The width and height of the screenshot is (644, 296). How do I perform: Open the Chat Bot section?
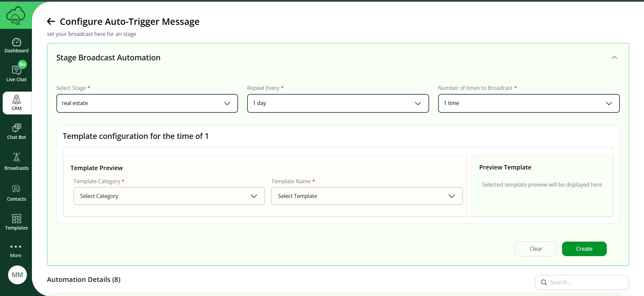(16, 132)
